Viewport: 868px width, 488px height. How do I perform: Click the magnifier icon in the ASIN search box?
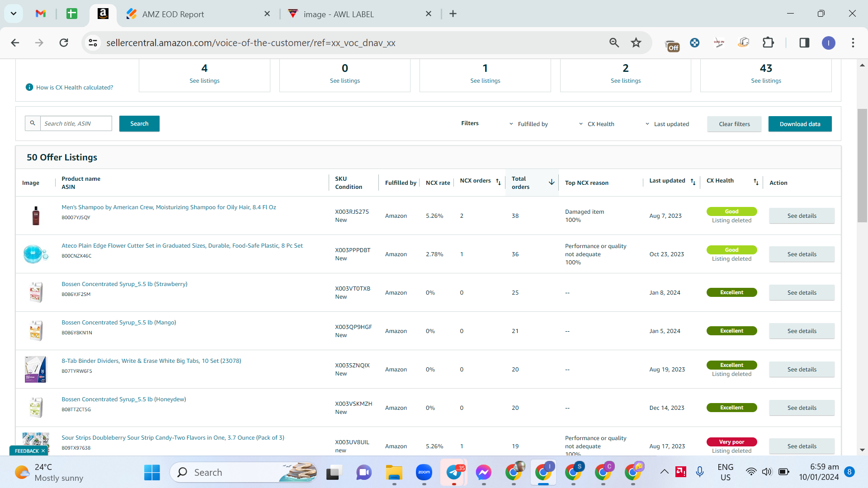click(33, 123)
